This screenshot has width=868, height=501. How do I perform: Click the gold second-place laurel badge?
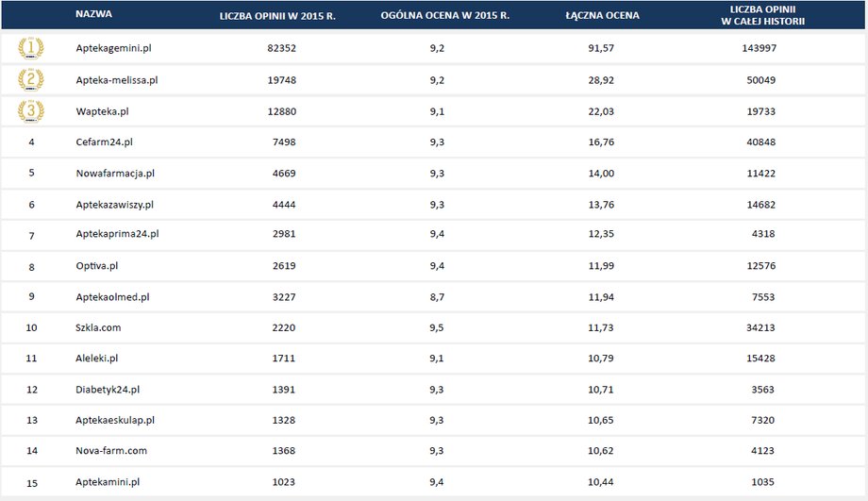click(x=31, y=79)
